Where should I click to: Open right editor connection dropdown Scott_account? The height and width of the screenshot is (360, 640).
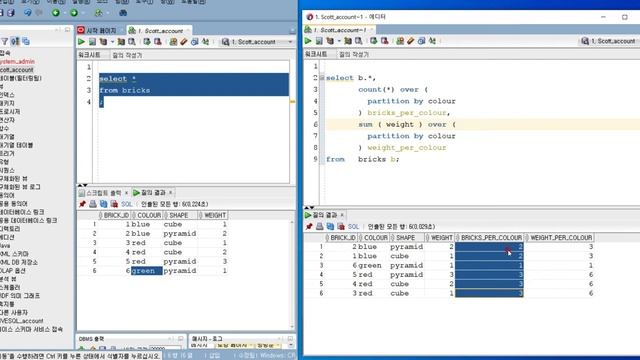click(x=609, y=41)
